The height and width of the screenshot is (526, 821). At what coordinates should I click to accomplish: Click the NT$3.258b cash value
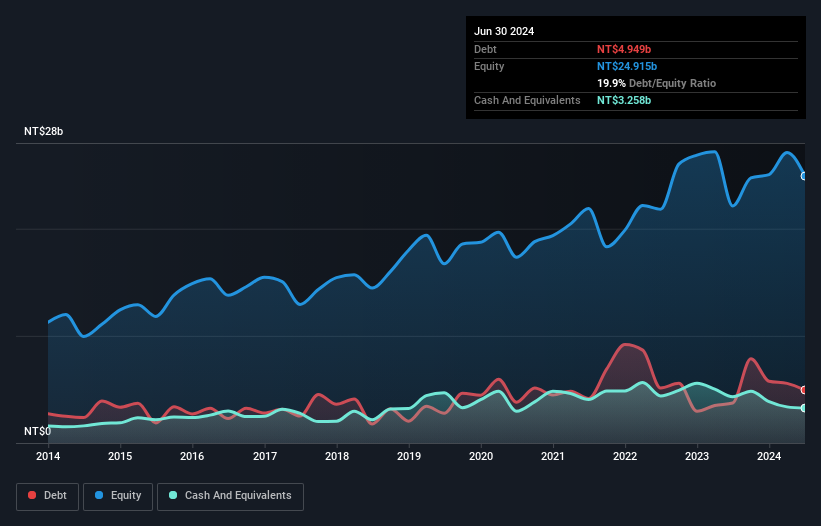pyautogui.click(x=624, y=100)
